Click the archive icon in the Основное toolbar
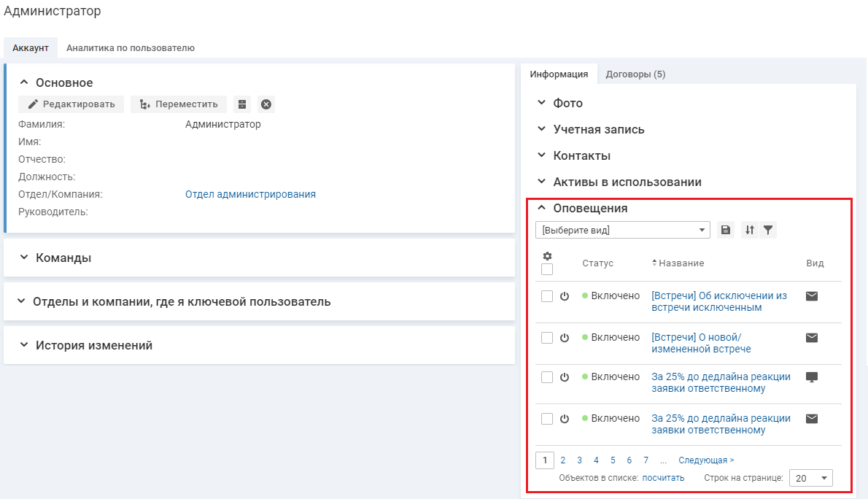Image resolution: width=868 pixels, height=502 pixels. [x=242, y=104]
